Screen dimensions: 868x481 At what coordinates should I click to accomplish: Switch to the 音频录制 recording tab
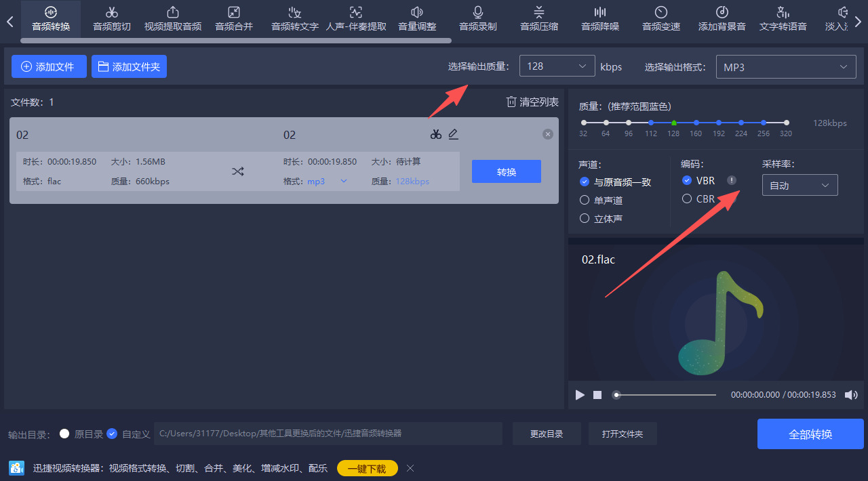477,18
